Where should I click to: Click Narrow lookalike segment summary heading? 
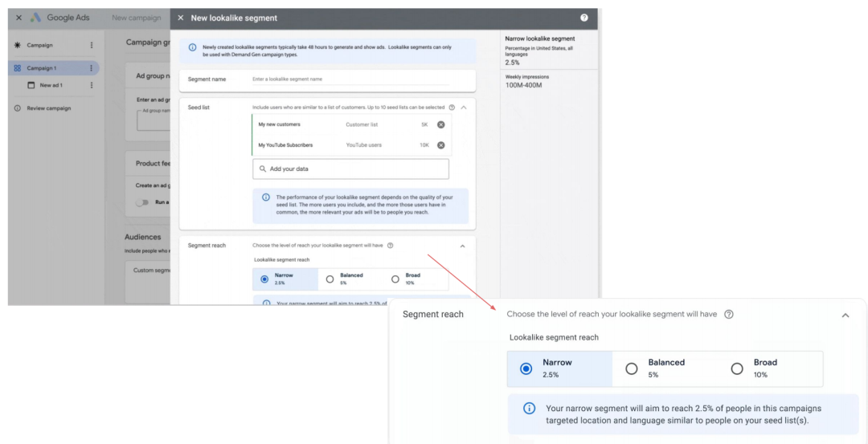click(x=540, y=39)
